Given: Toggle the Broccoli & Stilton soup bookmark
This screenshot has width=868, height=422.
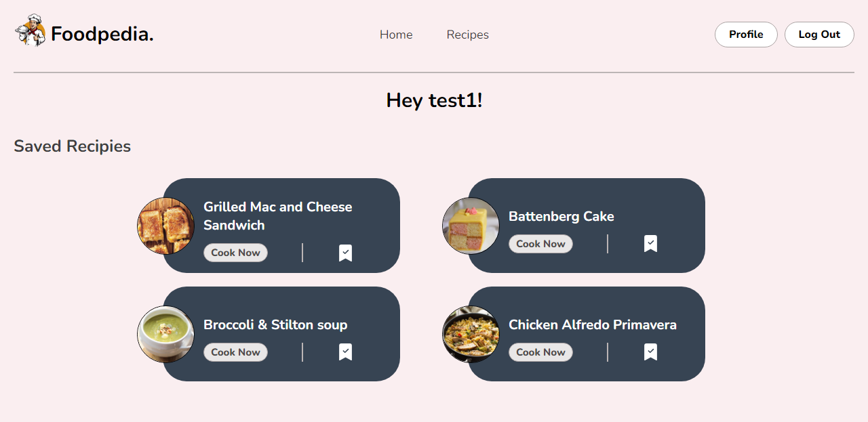Looking at the screenshot, I should click(x=346, y=352).
